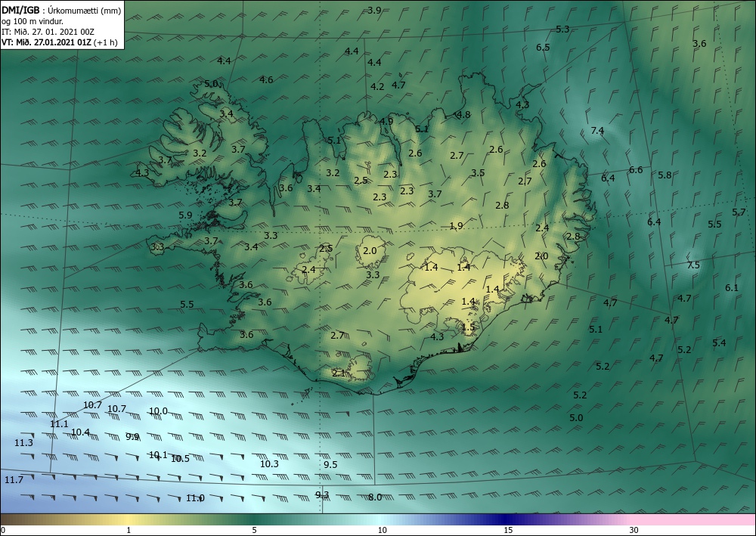756x536 pixels.
Task: Click the color scale tick label '0'
Action: (3, 530)
